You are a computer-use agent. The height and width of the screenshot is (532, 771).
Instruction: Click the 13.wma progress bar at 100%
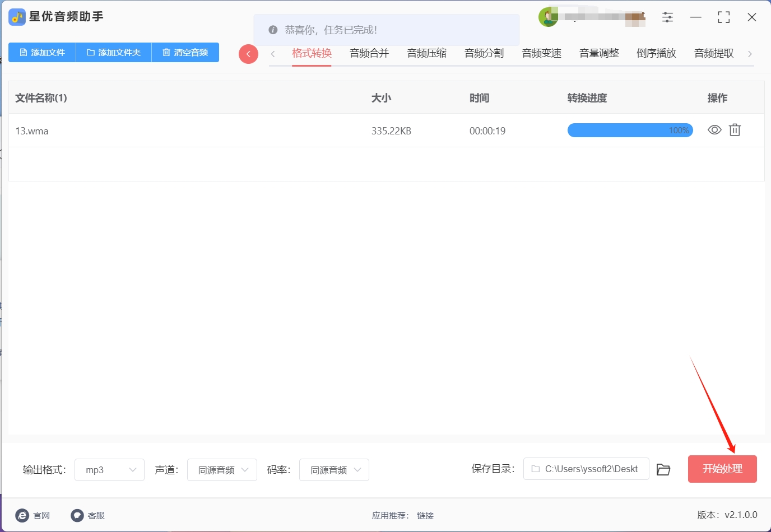(630, 130)
